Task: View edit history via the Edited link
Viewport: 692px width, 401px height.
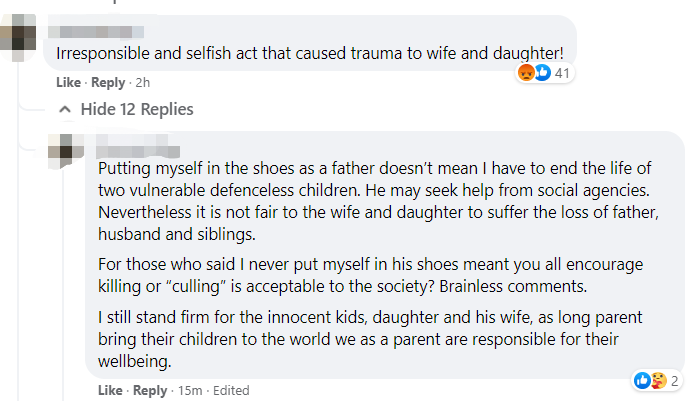Action: [231, 390]
